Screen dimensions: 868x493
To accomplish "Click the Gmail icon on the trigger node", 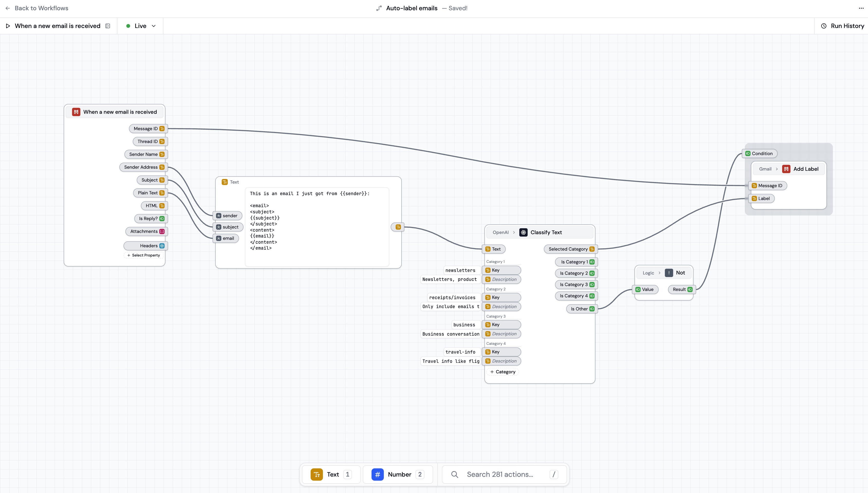I will pyautogui.click(x=76, y=112).
